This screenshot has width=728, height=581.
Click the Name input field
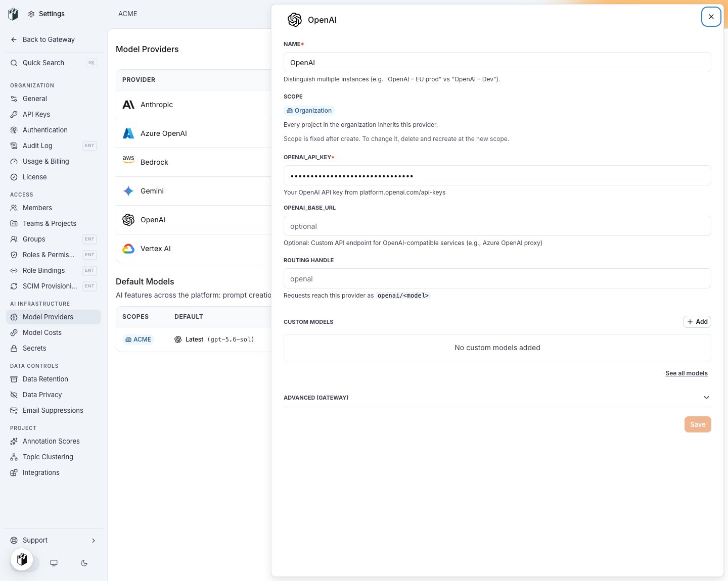(x=497, y=63)
